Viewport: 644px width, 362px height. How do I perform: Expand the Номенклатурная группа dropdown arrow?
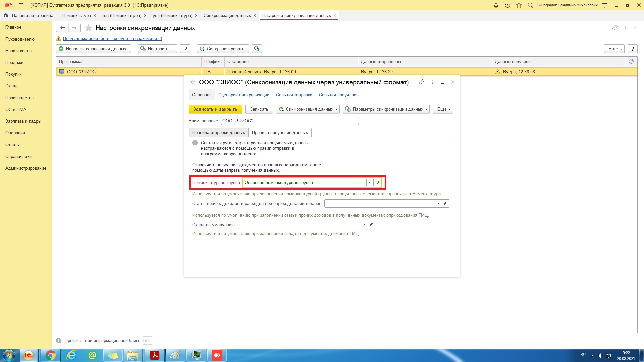pyautogui.click(x=370, y=182)
